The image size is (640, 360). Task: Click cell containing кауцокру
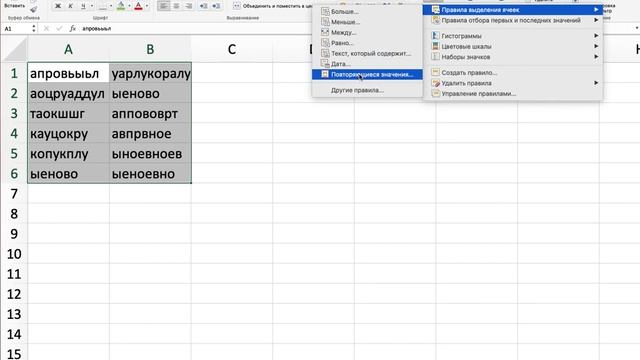68,133
